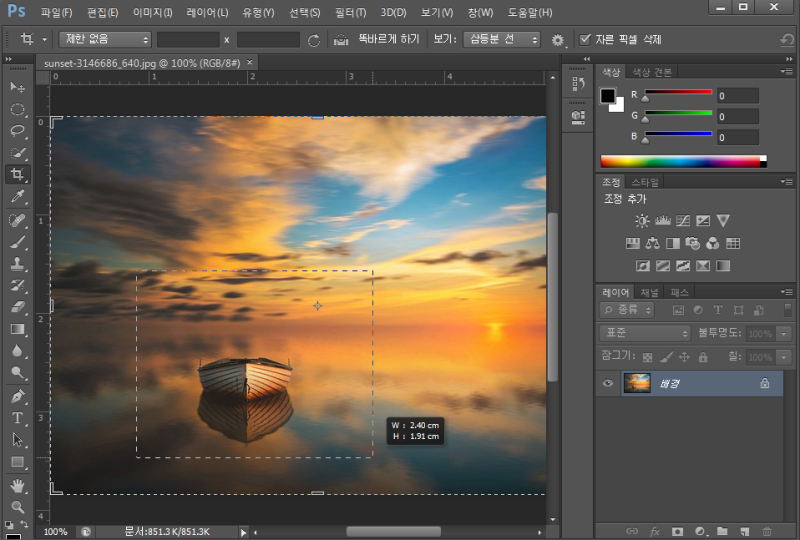This screenshot has height=540, width=800.
Task: Open the 필터(T) menu
Action: (x=351, y=13)
